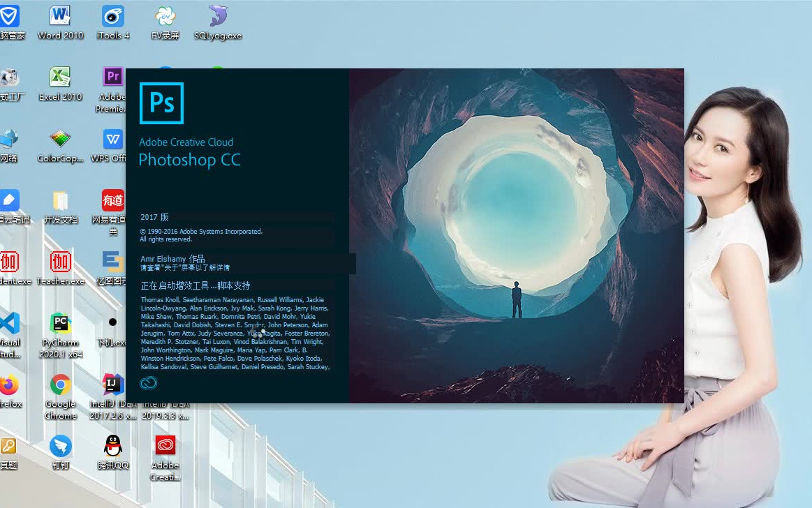Click the "2017 版" version text
Screen dimensions: 812x508
(x=154, y=217)
